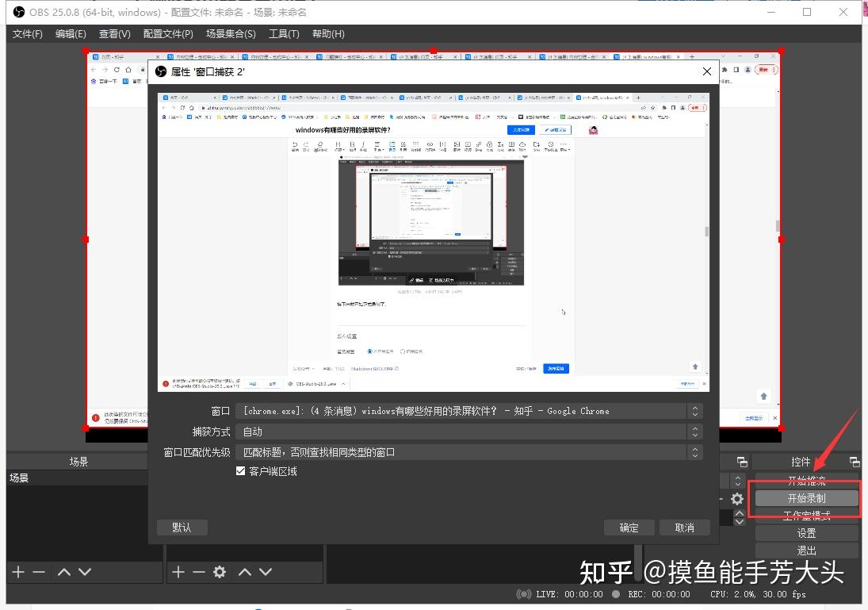Click 开始录制 to start recording
This screenshot has height=610, width=868.
coord(806,498)
